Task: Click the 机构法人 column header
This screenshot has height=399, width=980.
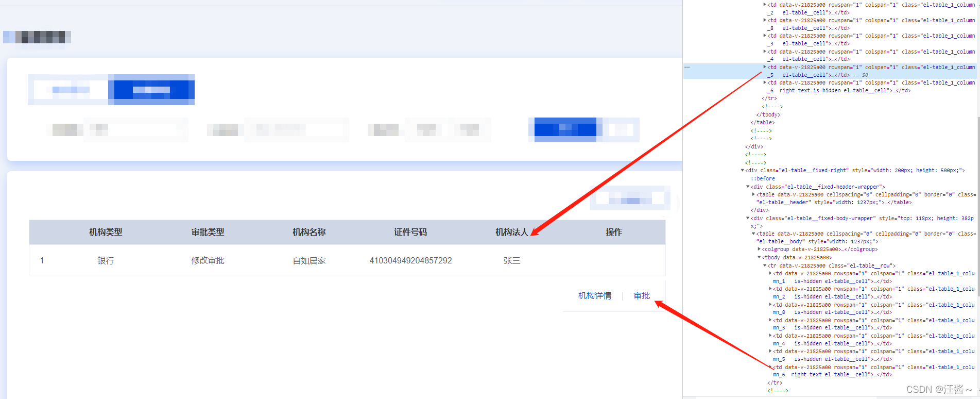Action: click(x=512, y=232)
